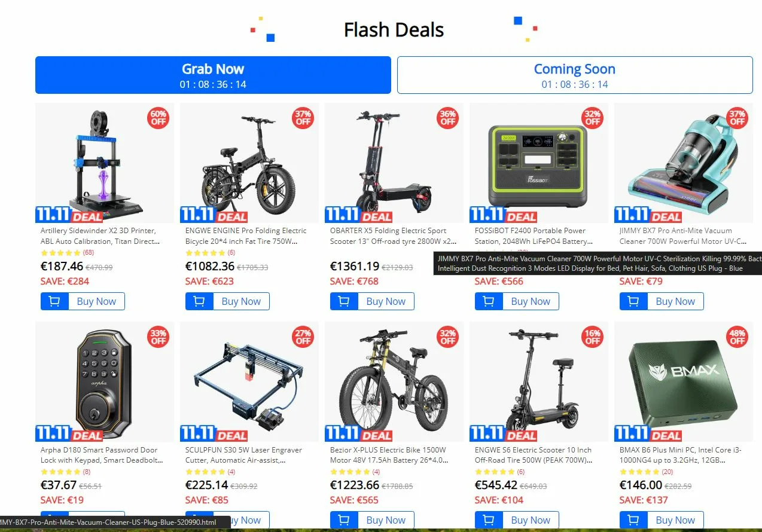Buy Now the Artillery Sidewinder X2 printer
This screenshot has width=762, height=532.
pos(96,301)
